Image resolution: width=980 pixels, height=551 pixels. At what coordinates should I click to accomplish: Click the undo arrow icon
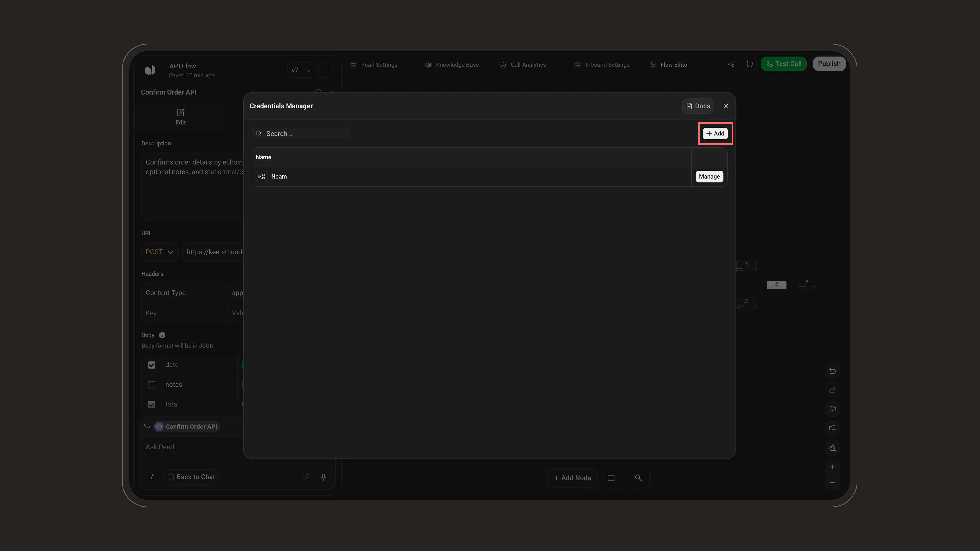pyautogui.click(x=832, y=371)
